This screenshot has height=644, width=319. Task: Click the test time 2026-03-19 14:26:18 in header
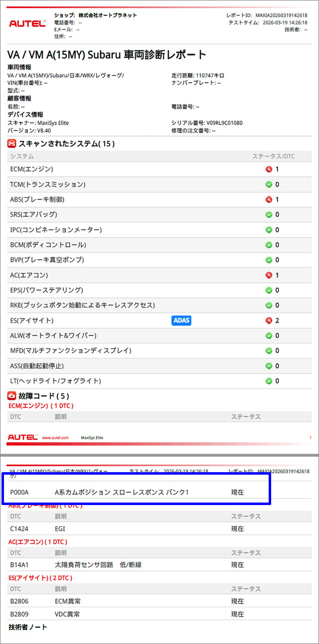pyautogui.click(x=285, y=23)
